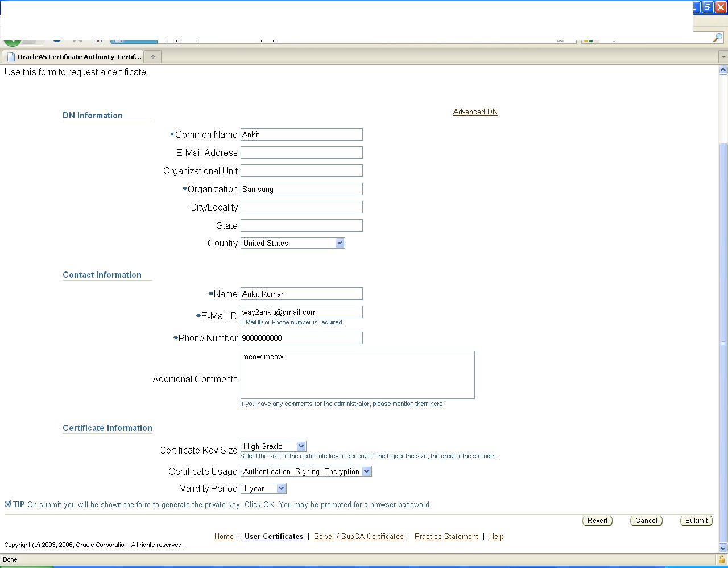Click the "DN Information" section heading

[x=93, y=116]
